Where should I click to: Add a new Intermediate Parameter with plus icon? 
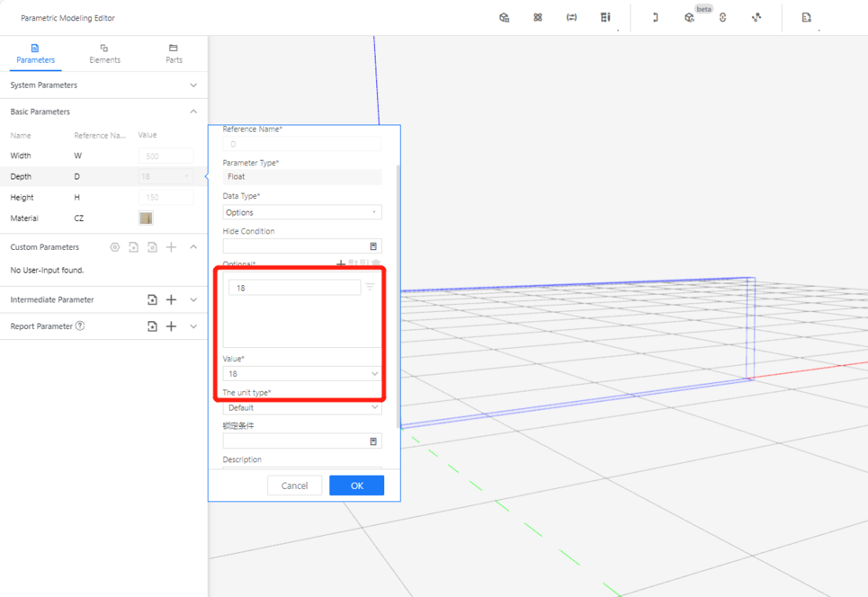(171, 300)
